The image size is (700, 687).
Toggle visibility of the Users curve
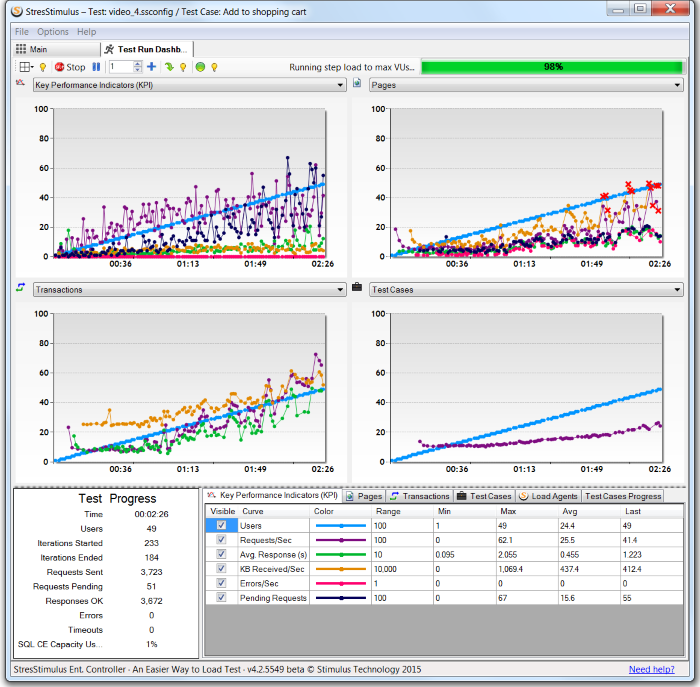221,525
